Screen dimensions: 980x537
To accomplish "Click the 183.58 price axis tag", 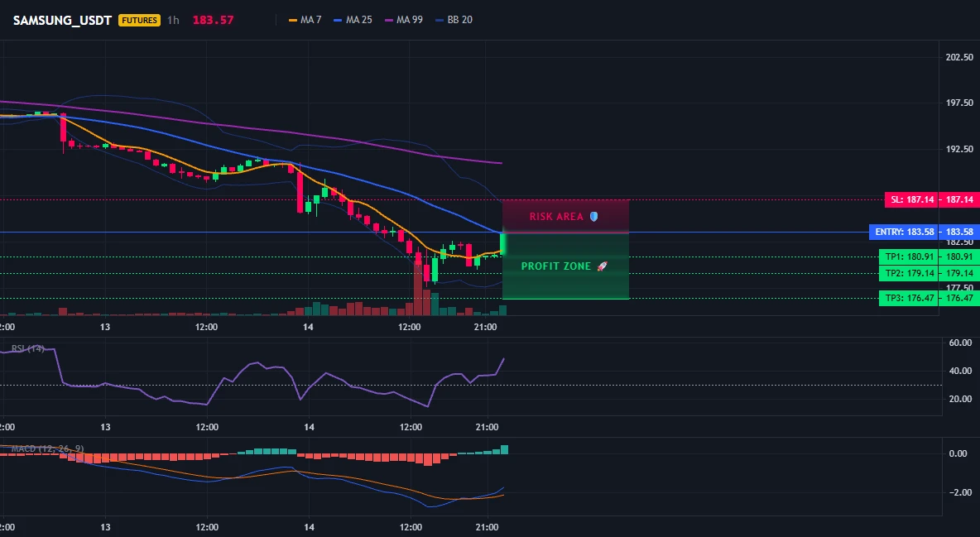I will (959, 232).
